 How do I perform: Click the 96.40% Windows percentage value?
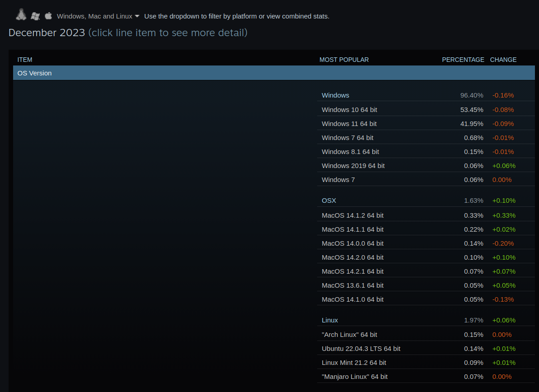pyautogui.click(x=472, y=95)
